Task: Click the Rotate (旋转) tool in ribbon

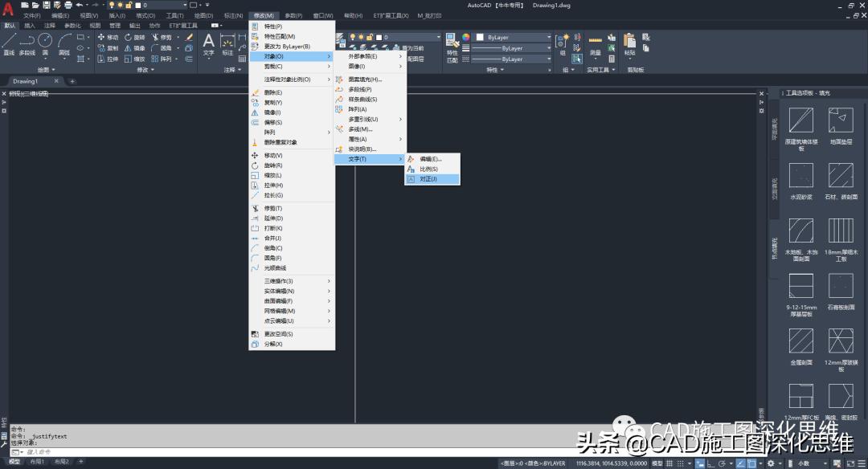Action: click(x=134, y=37)
